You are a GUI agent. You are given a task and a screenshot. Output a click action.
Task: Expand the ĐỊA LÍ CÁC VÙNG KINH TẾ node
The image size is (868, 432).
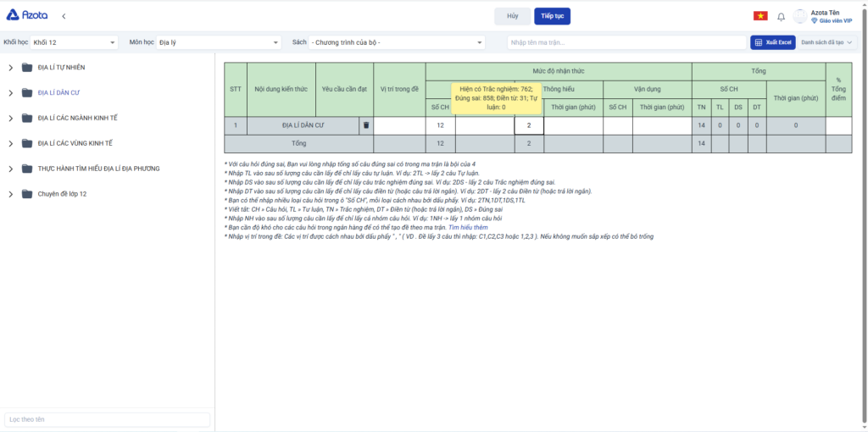pos(10,144)
